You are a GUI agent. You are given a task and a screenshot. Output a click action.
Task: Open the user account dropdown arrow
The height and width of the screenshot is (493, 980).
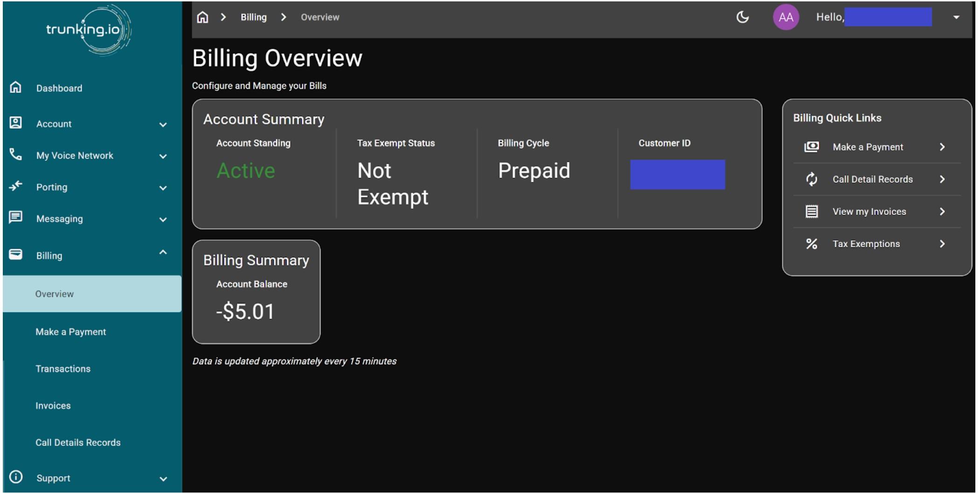click(x=956, y=17)
